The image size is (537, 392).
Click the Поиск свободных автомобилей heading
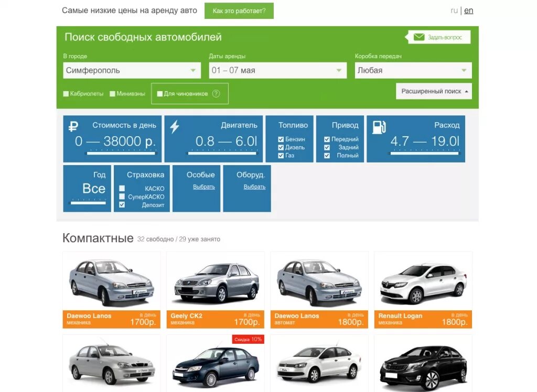click(143, 37)
